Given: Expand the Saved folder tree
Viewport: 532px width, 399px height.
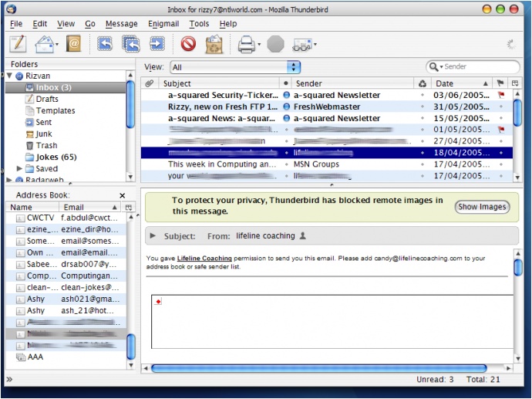Looking at the screenshot, I should click(20, 168).
